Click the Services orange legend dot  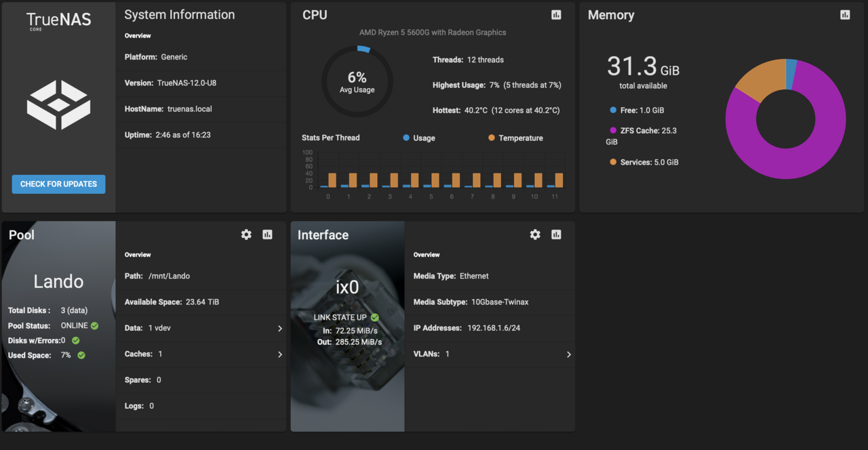coord(613,162)
